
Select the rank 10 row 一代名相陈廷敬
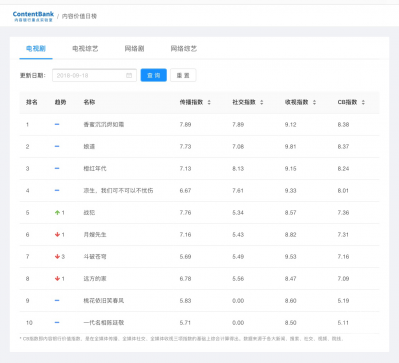point(199,323)
